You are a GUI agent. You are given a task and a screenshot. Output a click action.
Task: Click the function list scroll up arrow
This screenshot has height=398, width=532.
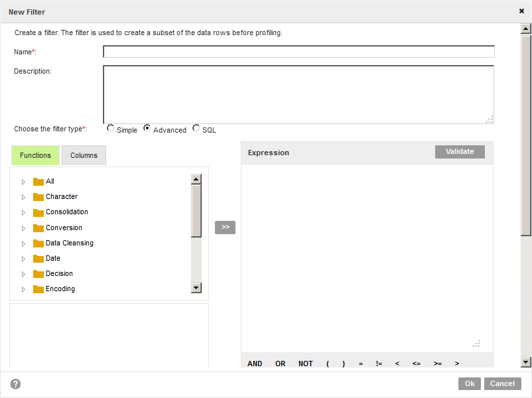196,179
